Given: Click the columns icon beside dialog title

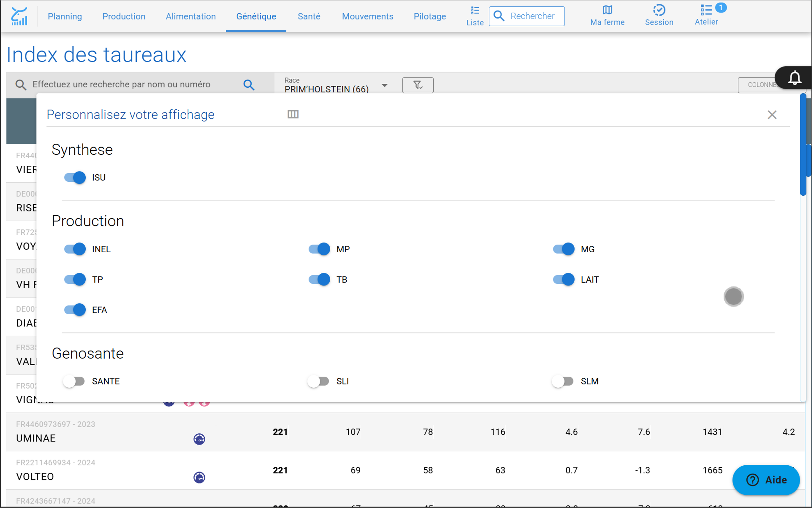Looking at the screenshot, I should pos(293,115).
